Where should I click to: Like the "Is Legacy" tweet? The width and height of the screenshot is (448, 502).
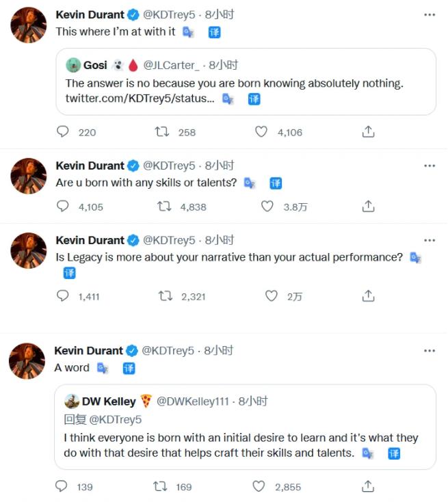click(272, 296)
